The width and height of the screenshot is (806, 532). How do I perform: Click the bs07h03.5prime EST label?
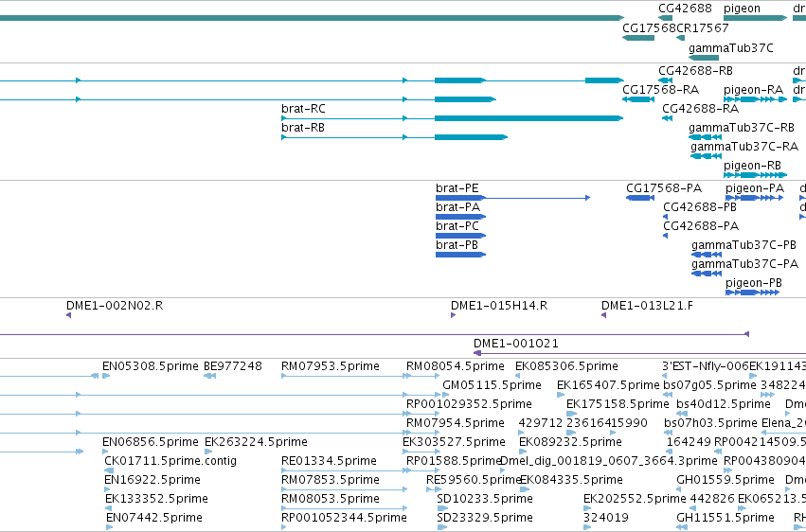point(710,424)
